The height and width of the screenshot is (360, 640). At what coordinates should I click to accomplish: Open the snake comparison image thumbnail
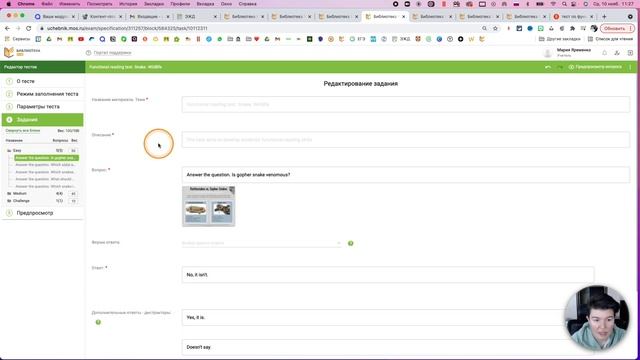click(209, 206)
